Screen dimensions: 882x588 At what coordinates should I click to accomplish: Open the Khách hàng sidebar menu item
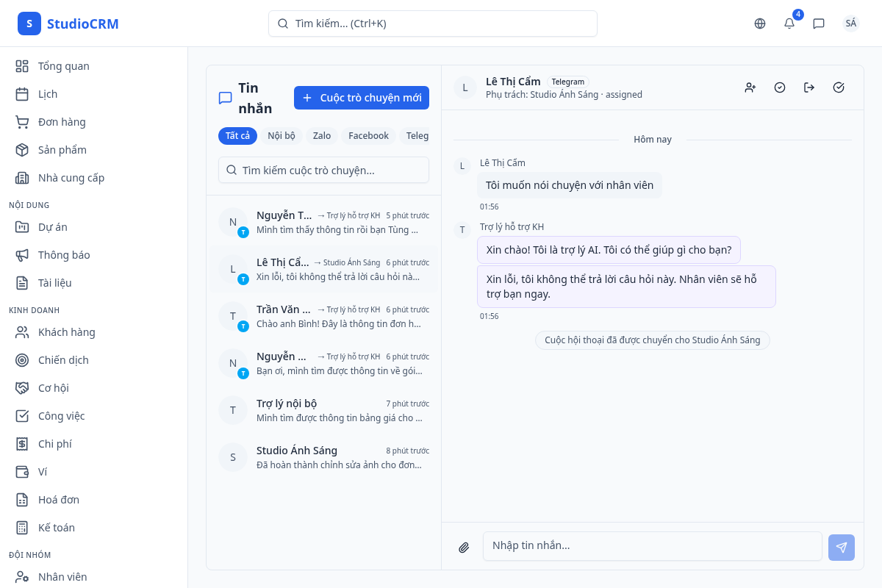pyautogui.click(x=66, y=332)
